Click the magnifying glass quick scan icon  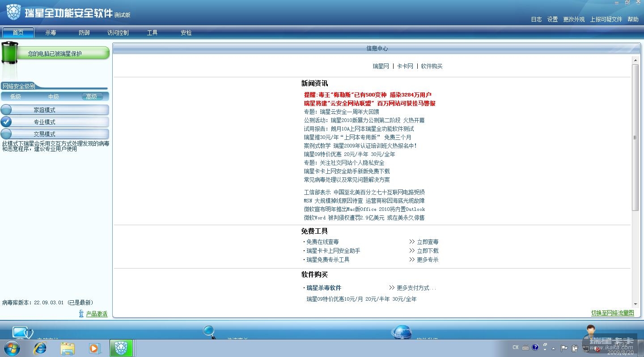coord(210,332)
